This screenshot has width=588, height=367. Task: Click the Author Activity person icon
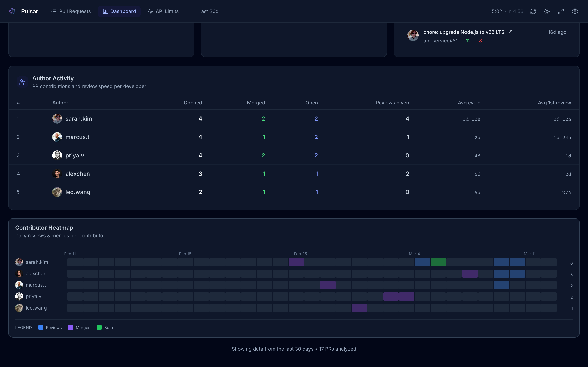tap(22, 82)
